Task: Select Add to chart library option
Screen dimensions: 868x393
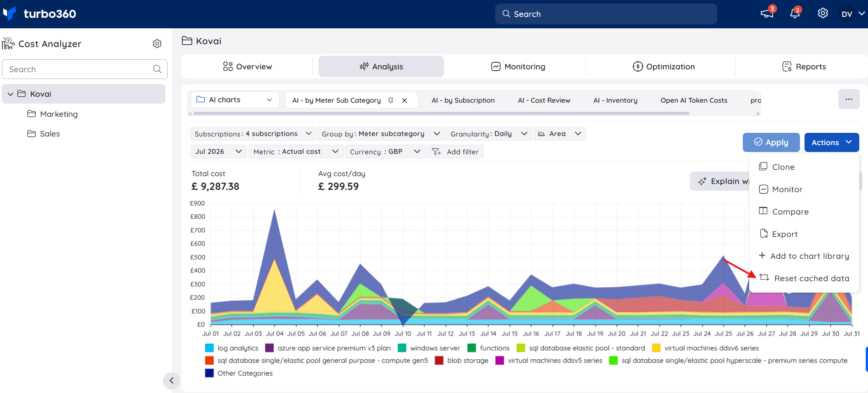Action: coord(804,256)
